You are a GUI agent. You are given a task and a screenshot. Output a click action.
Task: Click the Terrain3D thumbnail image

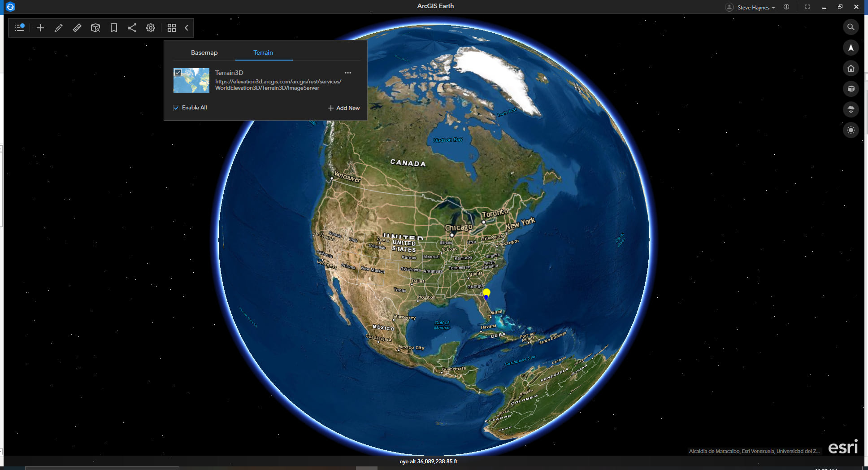coord(191,80)
